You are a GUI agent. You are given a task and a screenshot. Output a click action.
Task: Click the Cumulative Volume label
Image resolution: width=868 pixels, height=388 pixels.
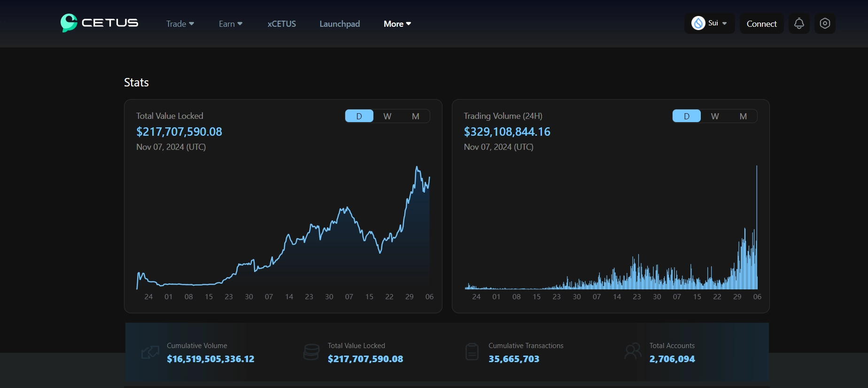point(197,346)
